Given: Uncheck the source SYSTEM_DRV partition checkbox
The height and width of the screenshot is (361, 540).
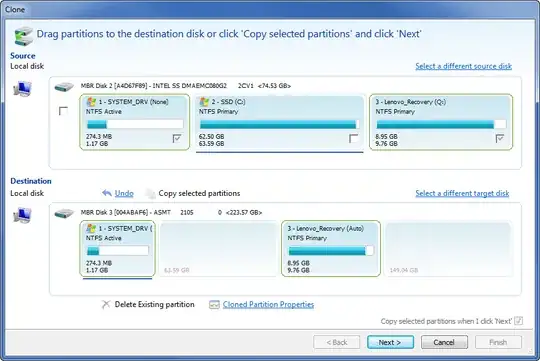Looking at the screenshot, I should coord(177,138).
